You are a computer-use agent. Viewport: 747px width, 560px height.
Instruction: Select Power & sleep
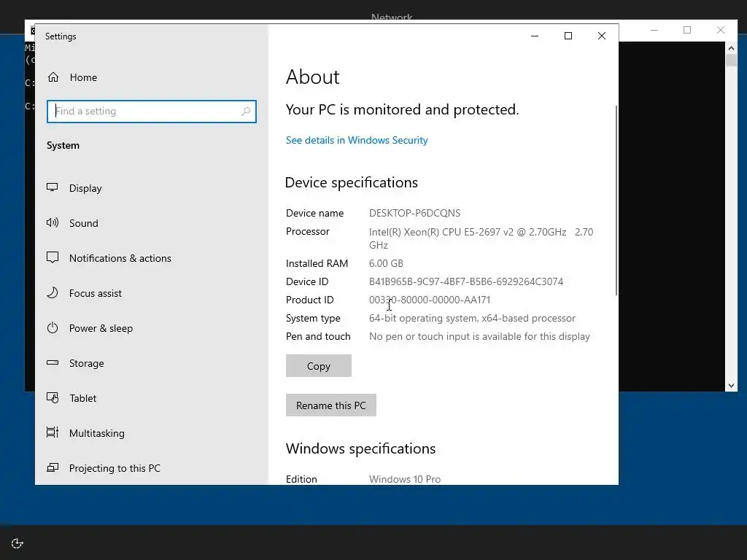tap(101, 328)
